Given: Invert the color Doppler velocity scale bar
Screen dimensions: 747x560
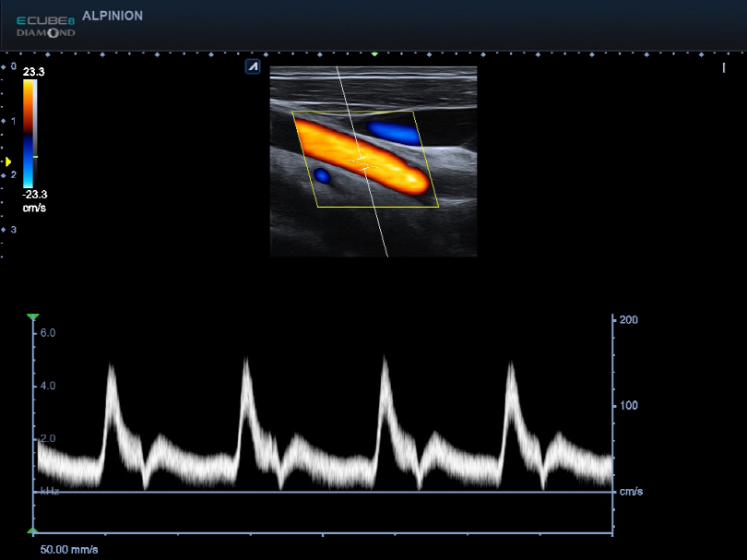Looking at the screenshot, I should (29, 134).
